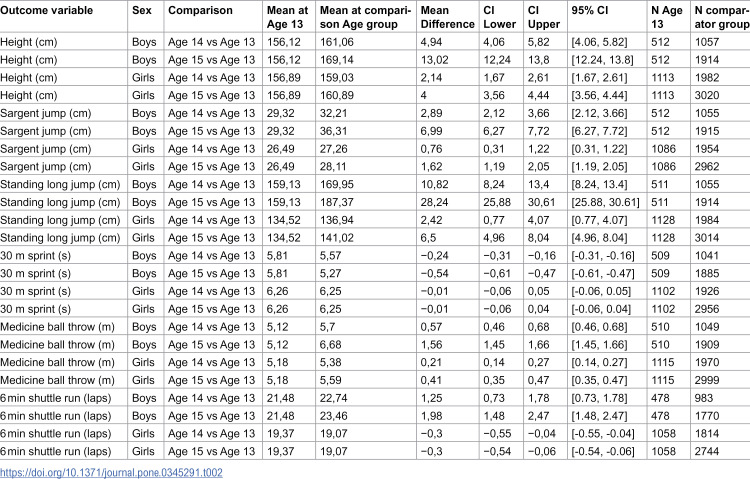Image resolution: width=750 pixels, height=479 pixels.
Task: Click the Outcome variable column header
Action: pyautogui.click(x=46, y=10)
